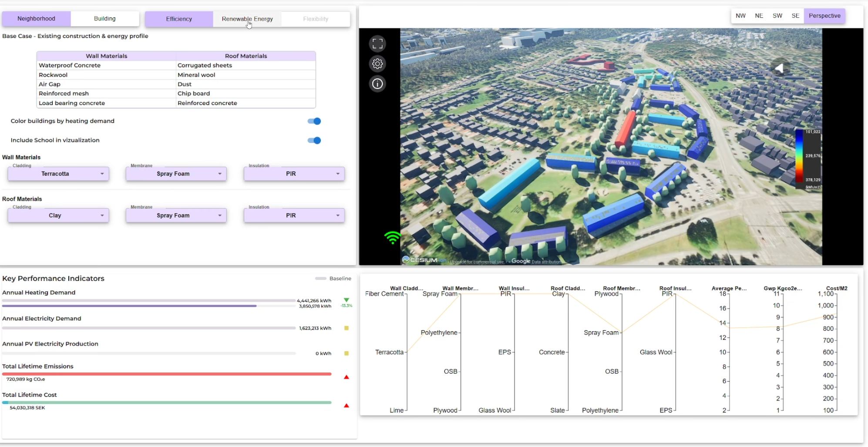
Task: Open the Wall Insulation PIR dropdown
Action: (294, 174)
